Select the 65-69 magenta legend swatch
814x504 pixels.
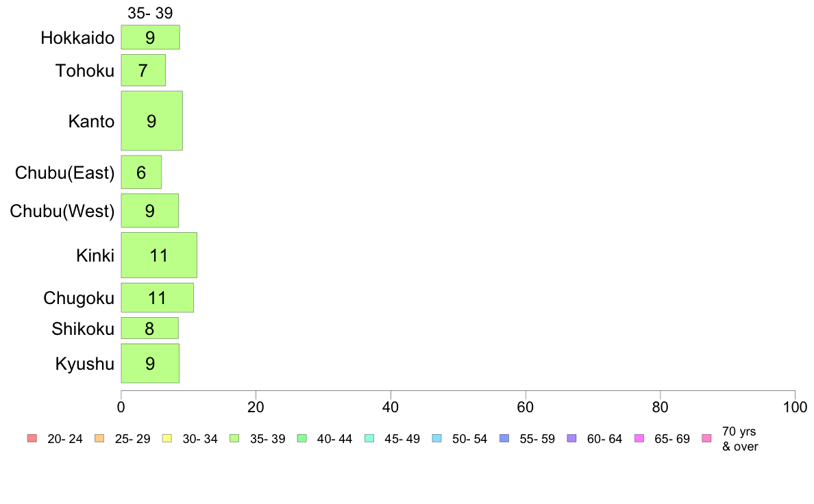pos(639,439)
